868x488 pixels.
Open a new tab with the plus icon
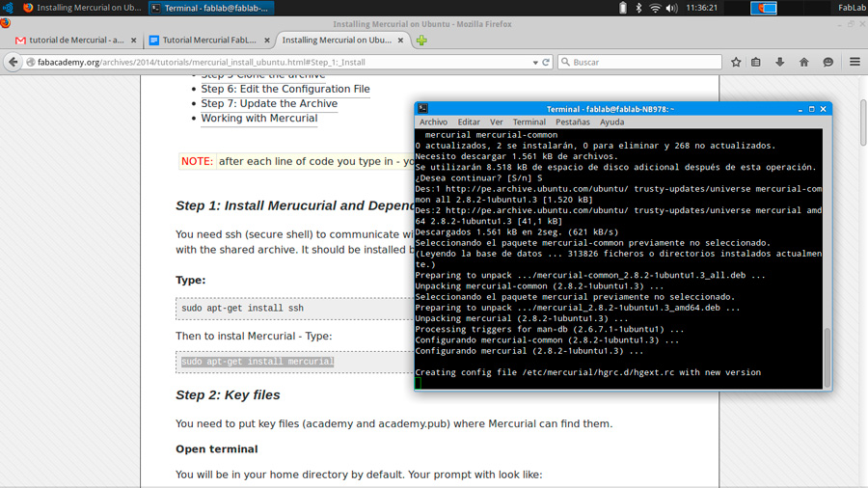pyautogui.click(x=421, y=41)
